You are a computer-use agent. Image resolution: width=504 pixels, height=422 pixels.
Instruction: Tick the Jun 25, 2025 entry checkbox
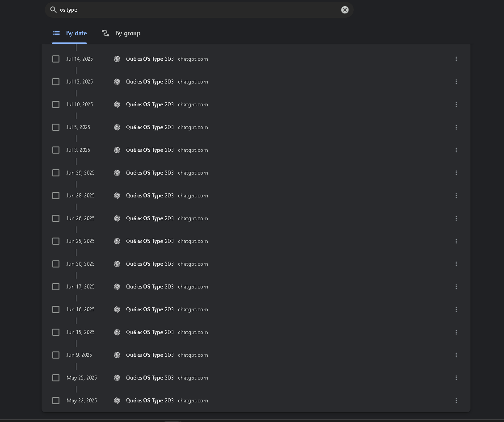[x=56, y=241]
